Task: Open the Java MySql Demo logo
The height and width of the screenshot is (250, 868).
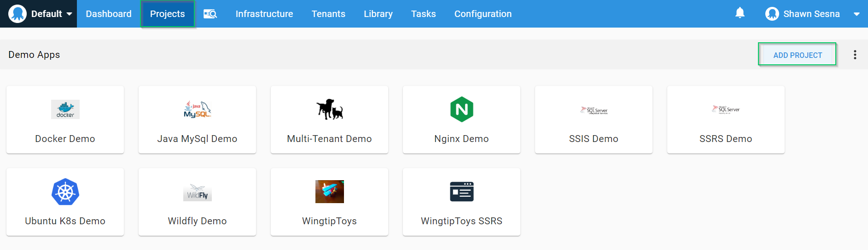Action: click(x=197, y=109)
